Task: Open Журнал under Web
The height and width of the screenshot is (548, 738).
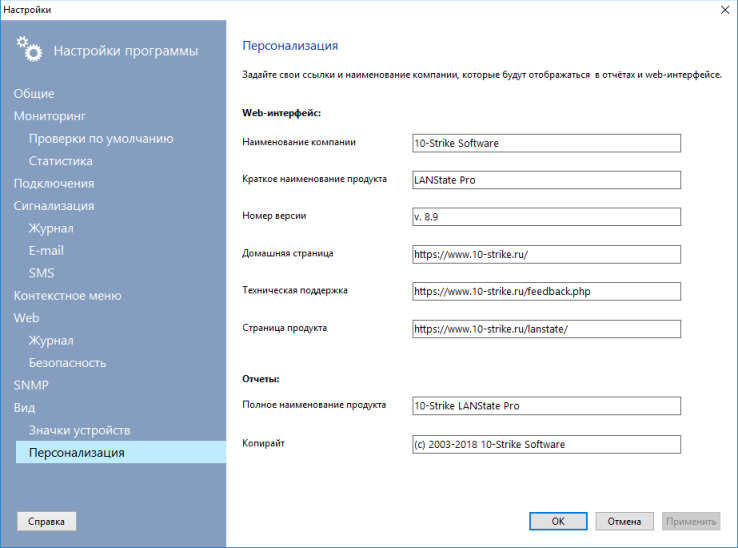Action: (51, 340)
